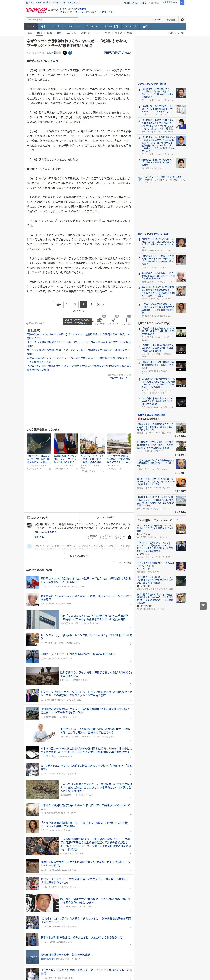
Task: Expand comment with もっと見る link
Action: 51,532
